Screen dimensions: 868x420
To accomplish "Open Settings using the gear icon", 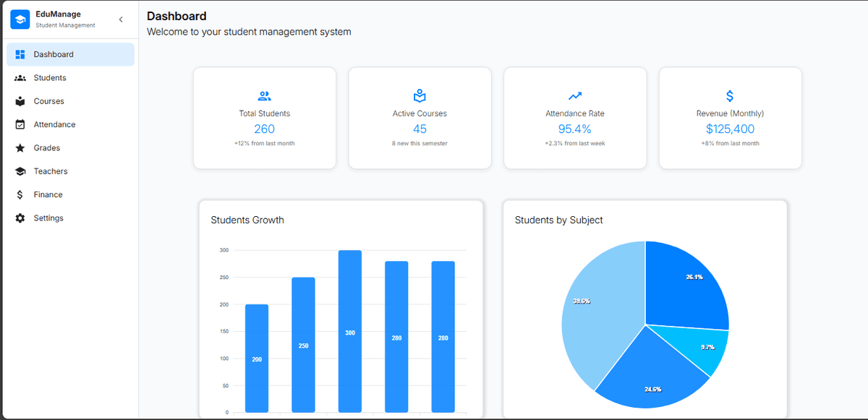I will [20, 218].
